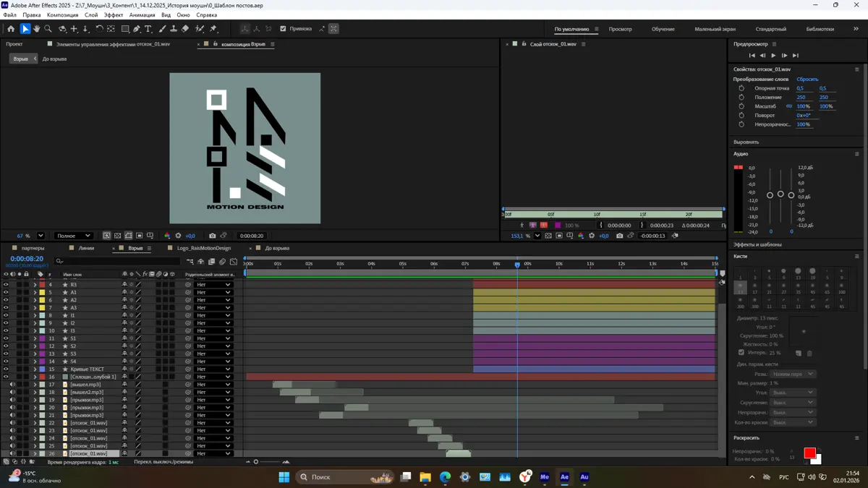The image size is (868, 488).
Task: Select the Clone Stamp tool
Action: (x=174, y=29)
